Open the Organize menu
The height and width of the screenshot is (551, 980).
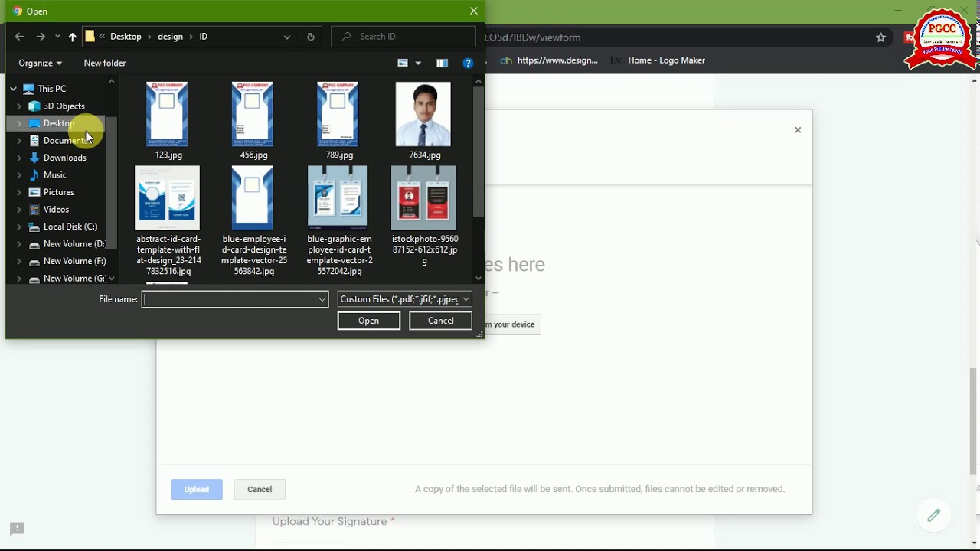tap(40, 63)
